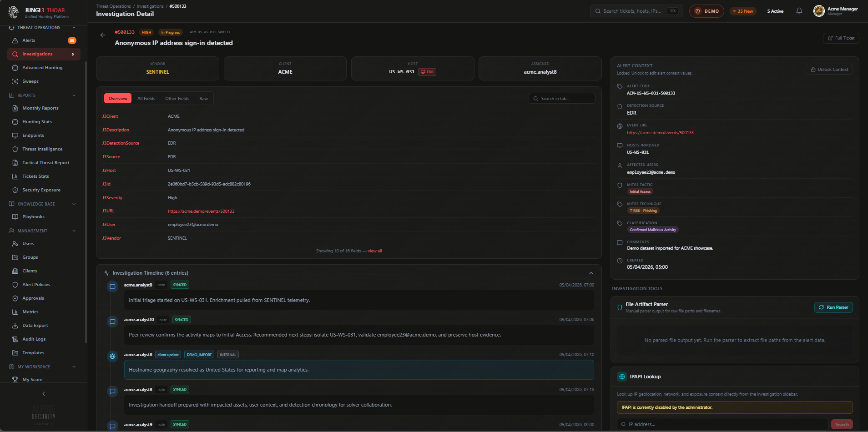
Task: Open Metrics in sidebar
Action: [44, 312]
